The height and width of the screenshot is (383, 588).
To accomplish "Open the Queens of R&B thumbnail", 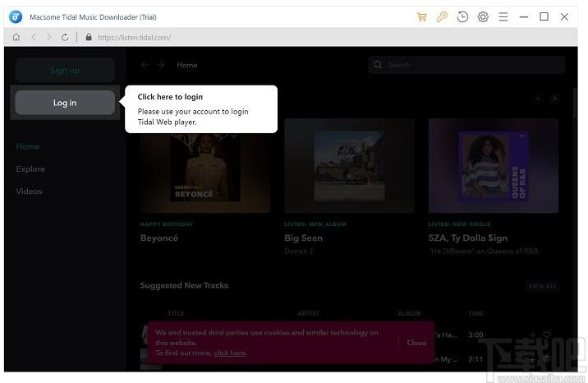I will pos(493,166).
